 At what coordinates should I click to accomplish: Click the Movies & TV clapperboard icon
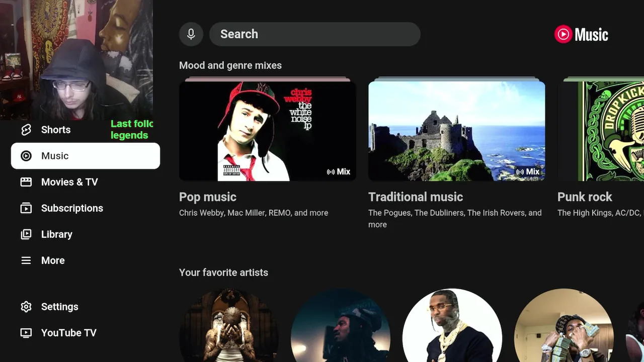point(26,182)
